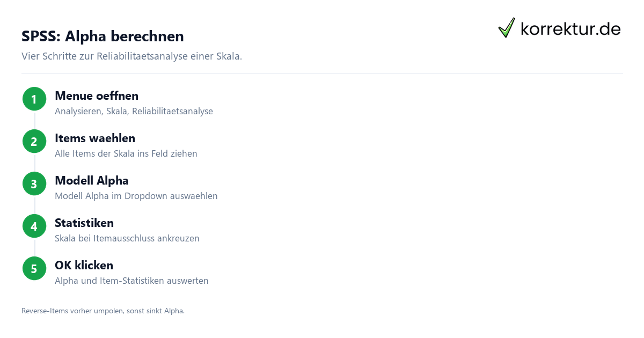The width and height of the screenshot is (644, 338).
Task: Click the step 4 number badge
Action: pyautogui.click(x=34, y=226)
